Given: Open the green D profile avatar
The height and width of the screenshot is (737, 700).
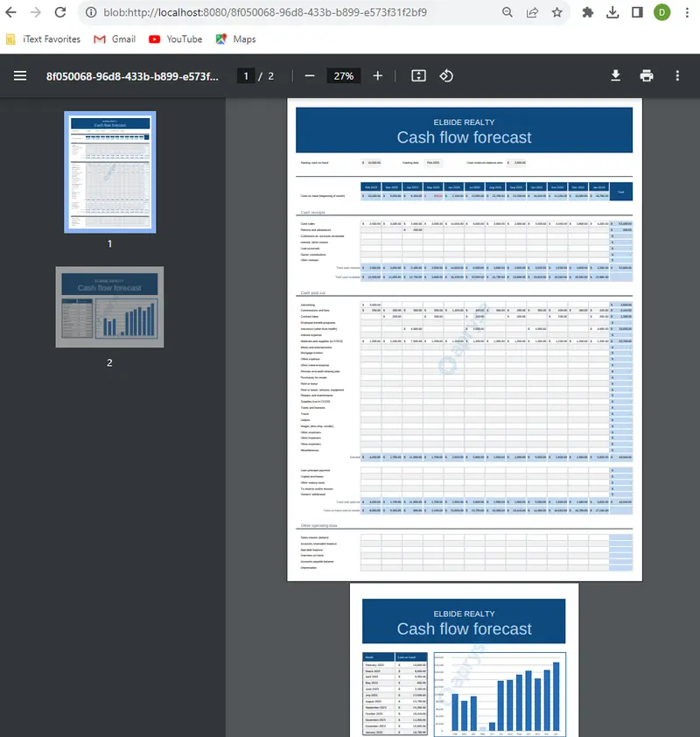Looking at the screenshot, I should tap(662, 12).
